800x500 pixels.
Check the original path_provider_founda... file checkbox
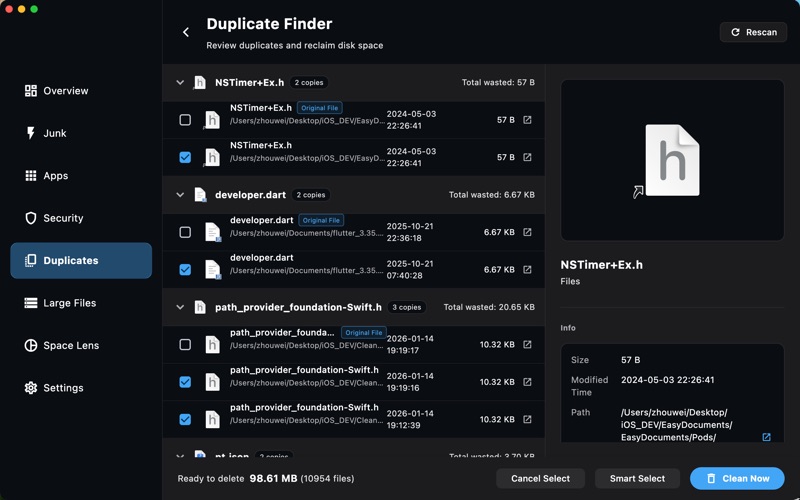[x=185, y=344]
